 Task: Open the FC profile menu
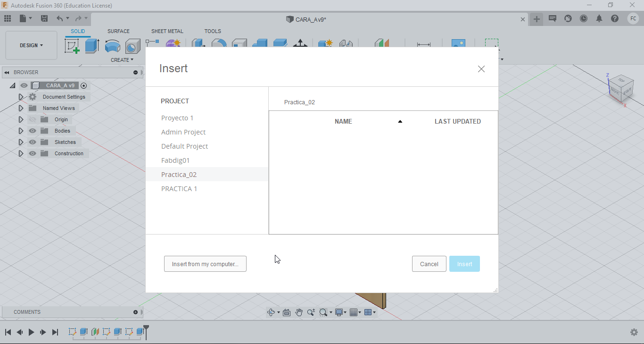pyautogui.click(x=634, y=18)
